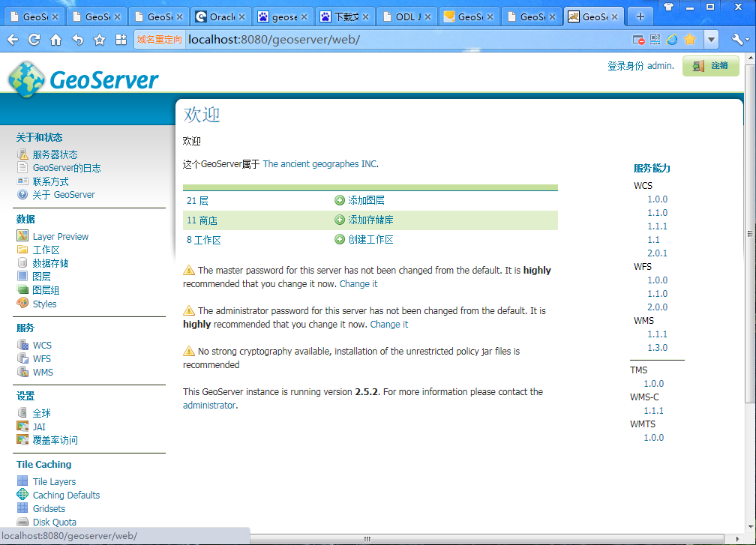
Task: Open GeoServer的日志 logs page
Action: click(x=67, y=168)
